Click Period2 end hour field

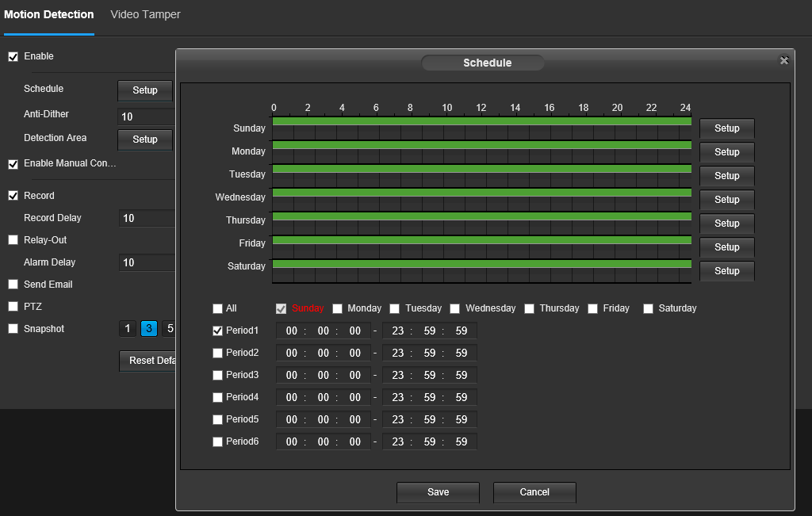pyautogui.click(x=398, y=354)
